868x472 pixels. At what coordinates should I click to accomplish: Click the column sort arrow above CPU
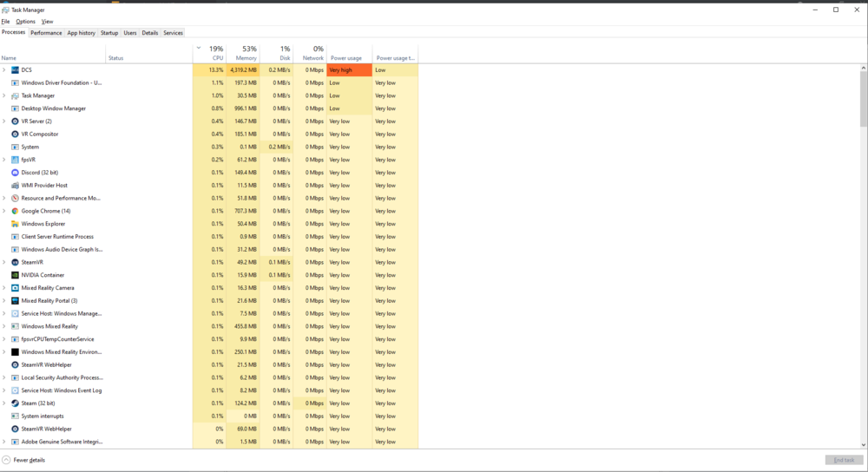point(198,48)
